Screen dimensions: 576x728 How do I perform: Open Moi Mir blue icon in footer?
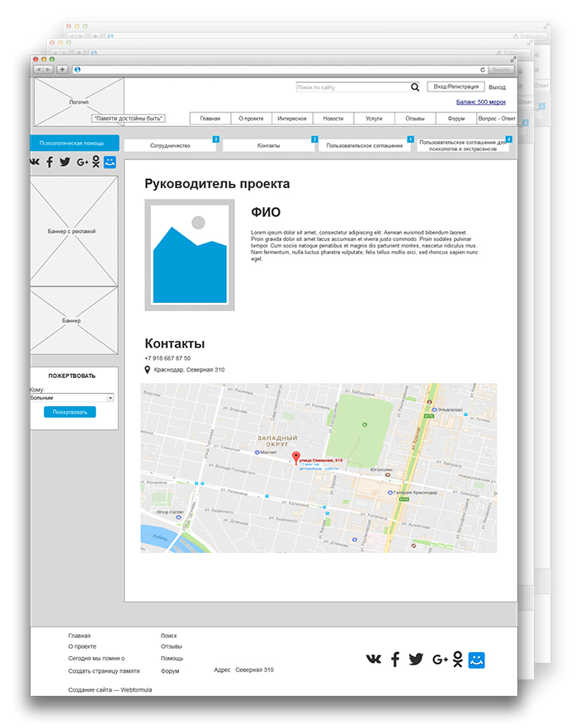476,659
